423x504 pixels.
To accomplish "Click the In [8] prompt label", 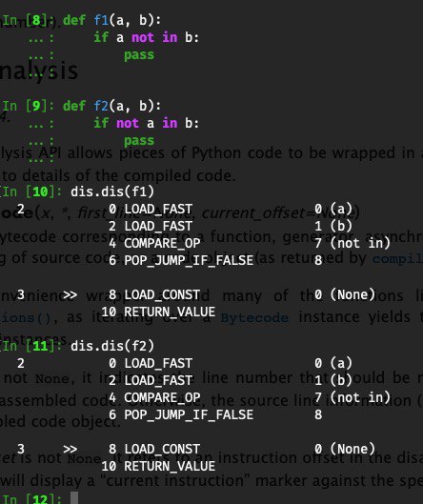I will point(28,20).
